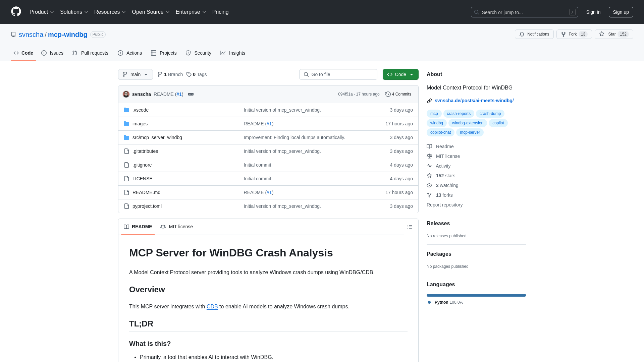Click the crash-reports topic tag

(x=459, y=114)
